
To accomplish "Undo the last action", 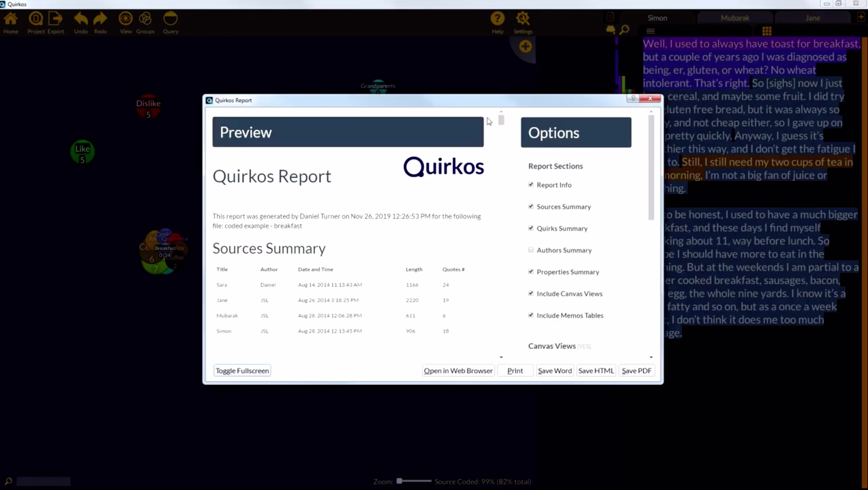I will click(81, 23).
